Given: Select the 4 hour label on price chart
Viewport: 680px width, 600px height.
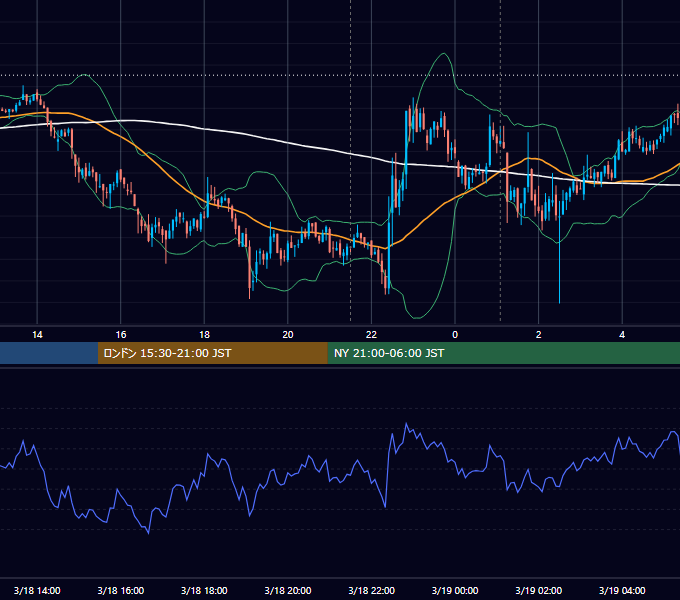Looking at the screenshot, I should pyautogui.click(x=622, y=335).
